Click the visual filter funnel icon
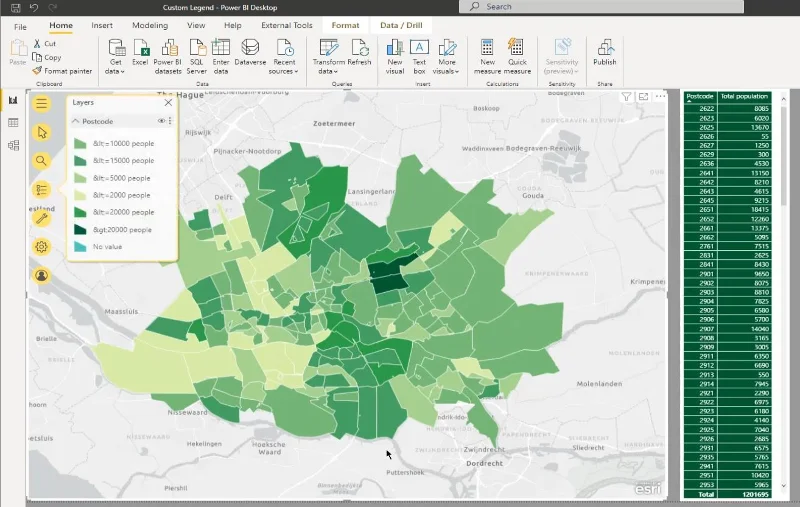 click(627, 96)
